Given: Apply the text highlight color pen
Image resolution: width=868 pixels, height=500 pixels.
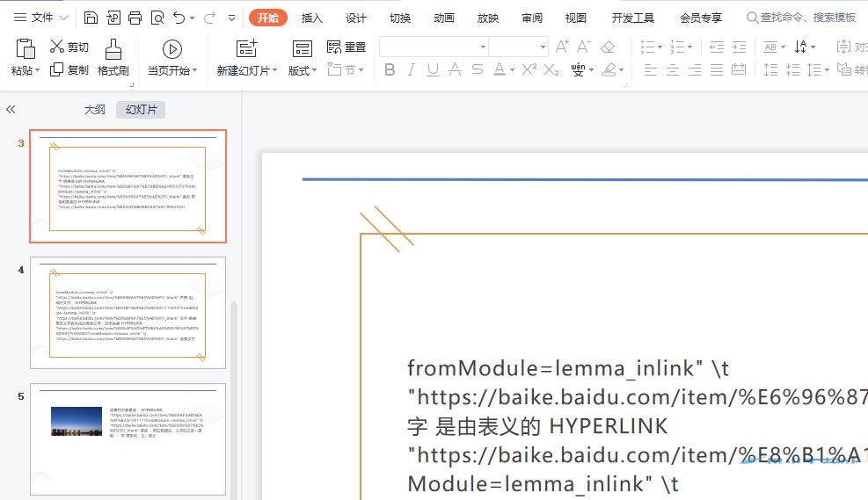Looking at the screenshot, I should (609, 69).
